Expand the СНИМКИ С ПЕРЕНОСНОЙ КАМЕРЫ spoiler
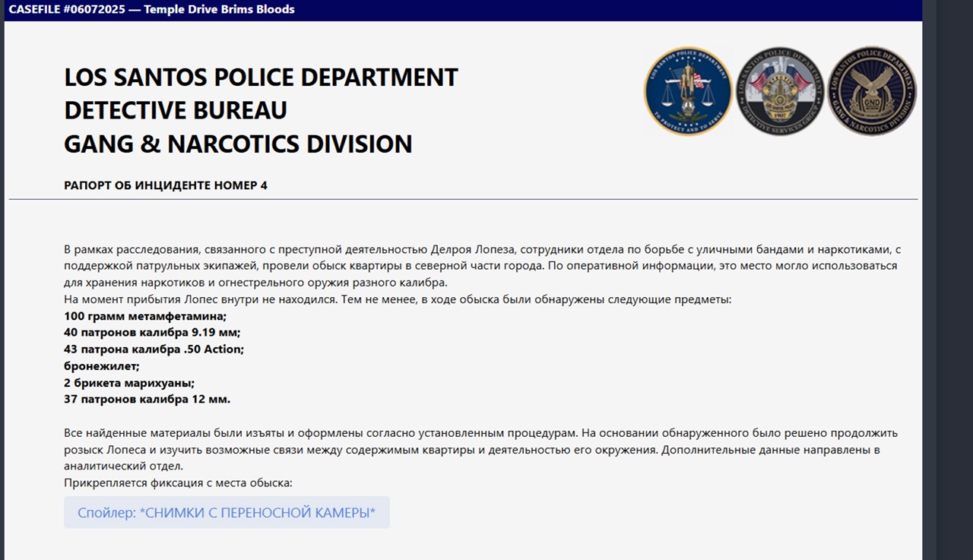This screenshot has height=560, width=973. pyautogui.click(x=227, y=512)
